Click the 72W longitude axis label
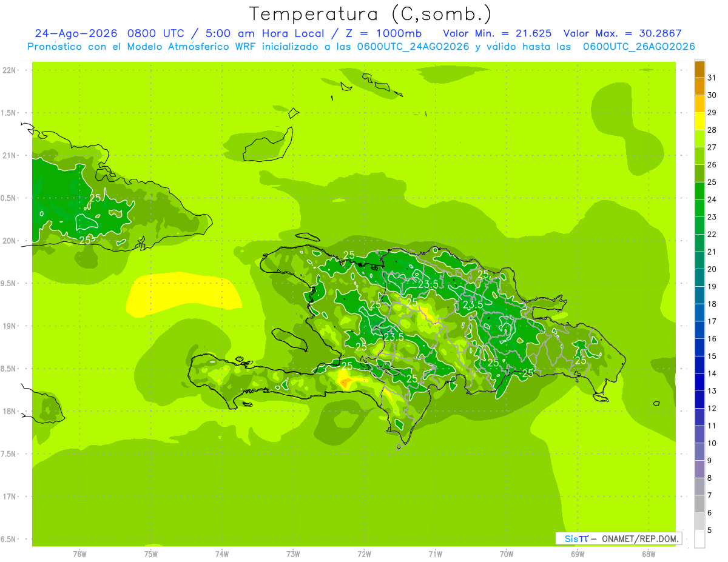The width and height of the screenshot is (728, 562). click(x=364, y=554)
